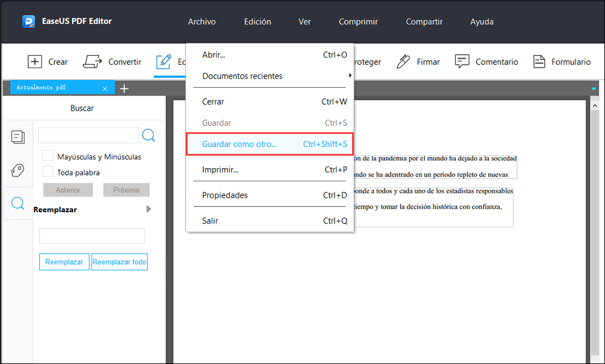This screenshot has height=364, width=605.
Task: Click the Comentario toolbar label
Action: [x=497, y=62]
